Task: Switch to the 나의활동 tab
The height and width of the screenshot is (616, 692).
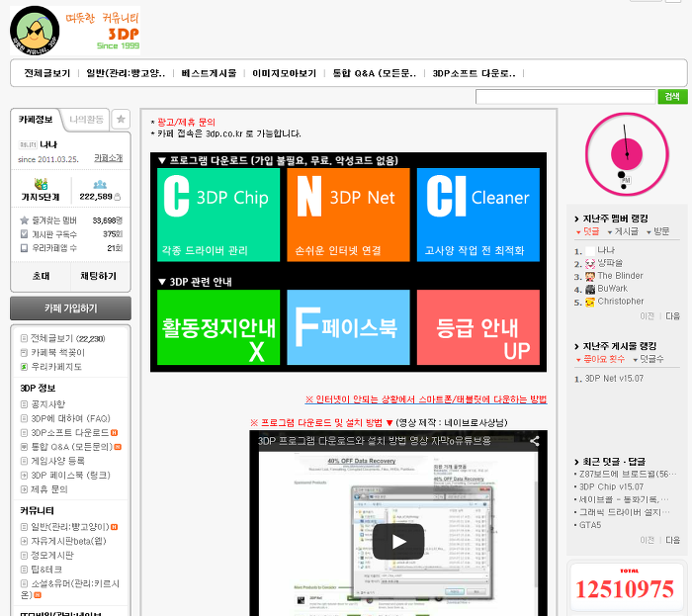Action: (87, 120)
